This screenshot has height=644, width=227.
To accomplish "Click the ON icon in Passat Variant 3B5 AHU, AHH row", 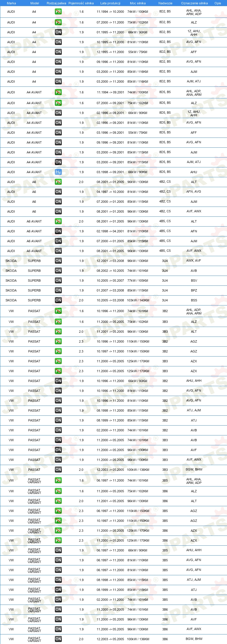I will point(58,550).
